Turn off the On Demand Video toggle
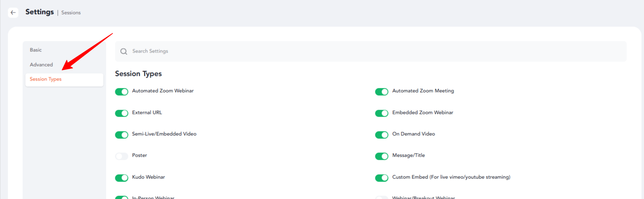This screenshot has height=199, width=644. coord(382,135)
